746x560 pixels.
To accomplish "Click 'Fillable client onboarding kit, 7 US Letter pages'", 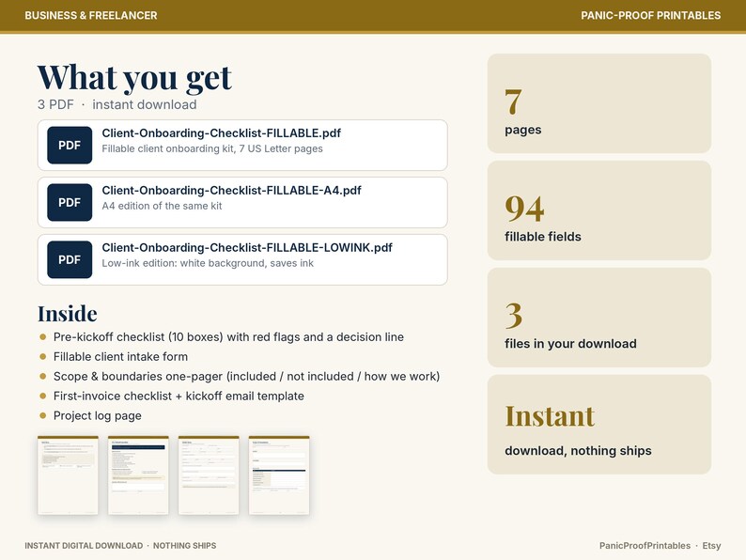I will coord(212,148).
